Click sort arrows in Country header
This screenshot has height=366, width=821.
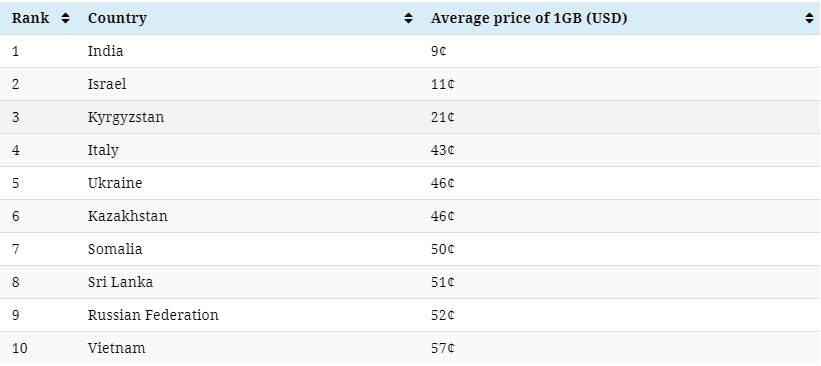click(408, 18)
